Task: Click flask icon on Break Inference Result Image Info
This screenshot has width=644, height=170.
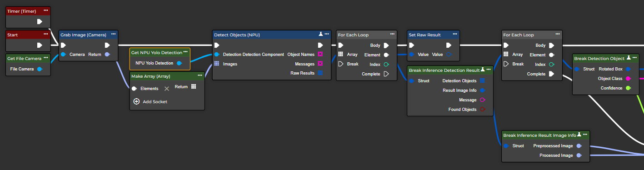Action: tap(579, 135)
